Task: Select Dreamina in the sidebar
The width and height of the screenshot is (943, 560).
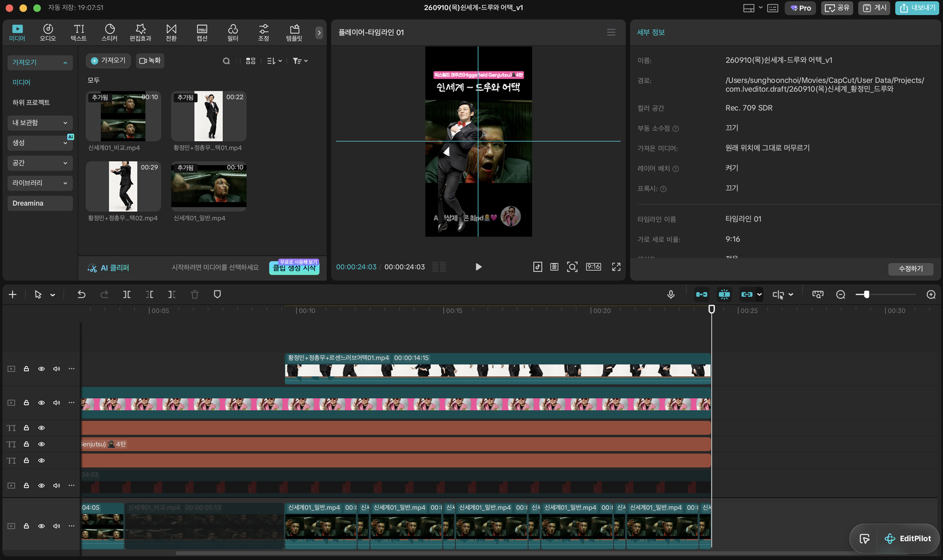Action: [40, 203]
